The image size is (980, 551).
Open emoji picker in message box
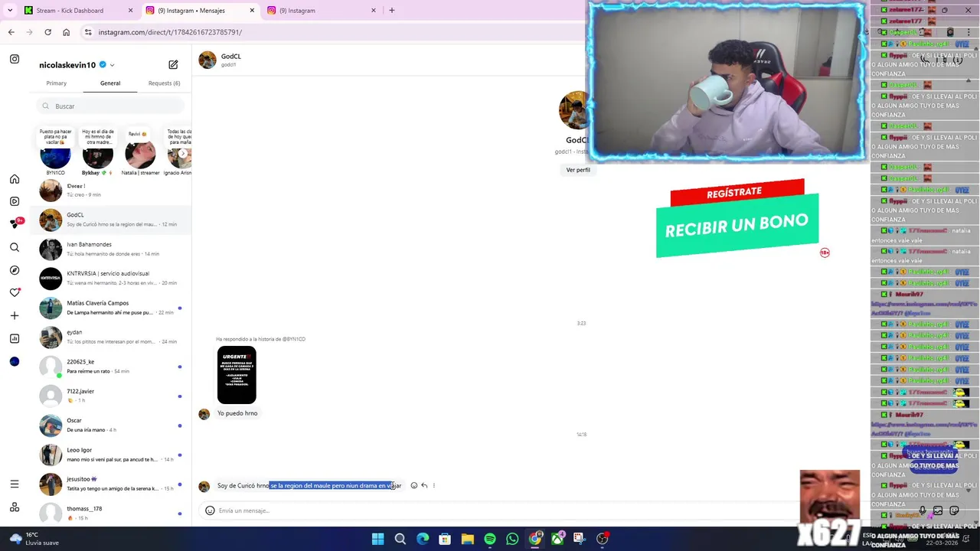click(210, 510)
